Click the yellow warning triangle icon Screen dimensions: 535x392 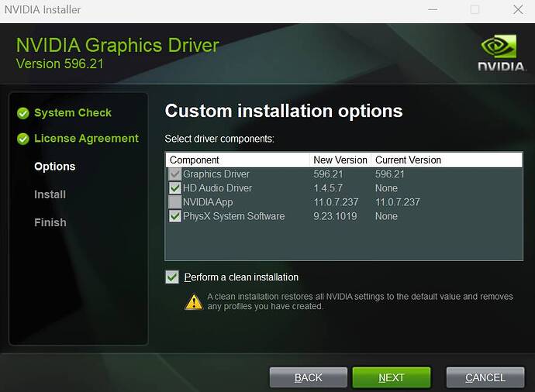click(x=194, y=301)
